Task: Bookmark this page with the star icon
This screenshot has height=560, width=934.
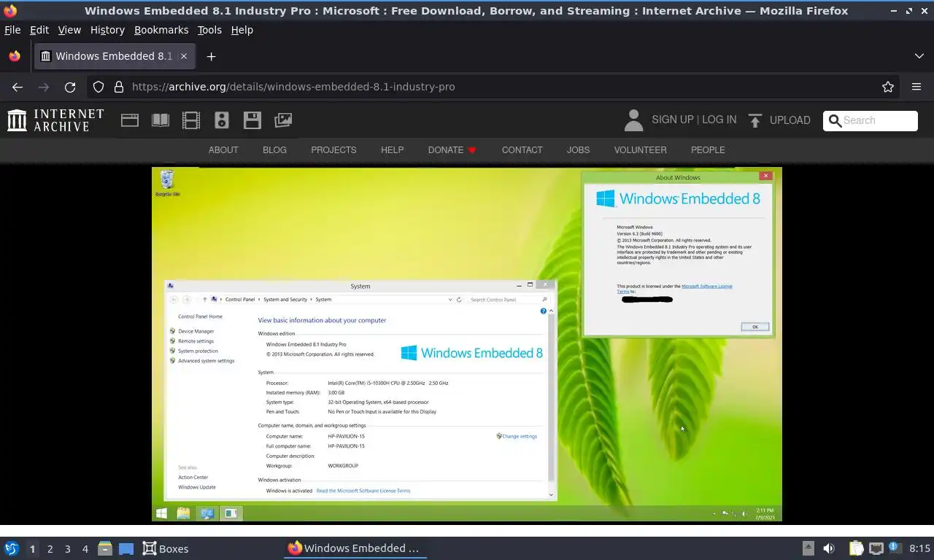Action: pyautogui.click(x=888, y=87)
